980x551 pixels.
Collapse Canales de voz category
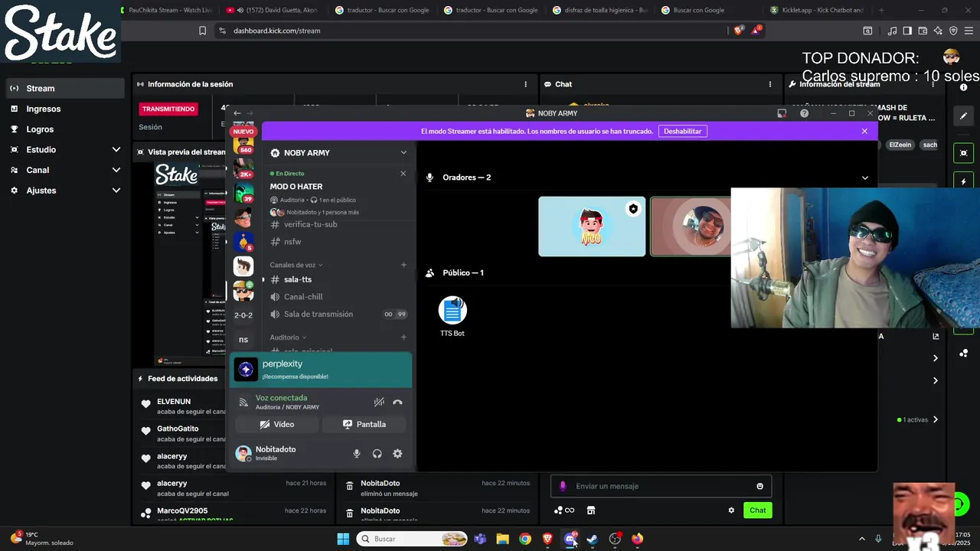pyautogui.click(x=296, y=265)
